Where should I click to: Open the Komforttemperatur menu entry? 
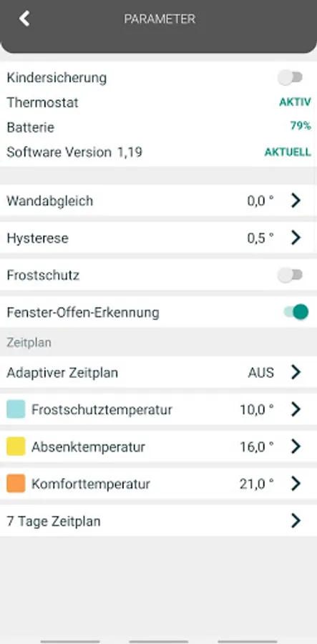(x=159, y=484)
